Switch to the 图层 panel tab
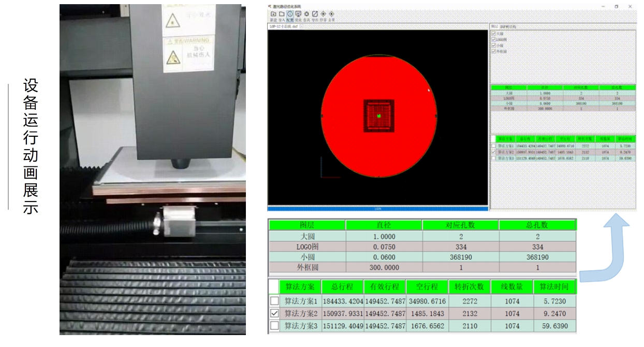 tap(494, 26)
